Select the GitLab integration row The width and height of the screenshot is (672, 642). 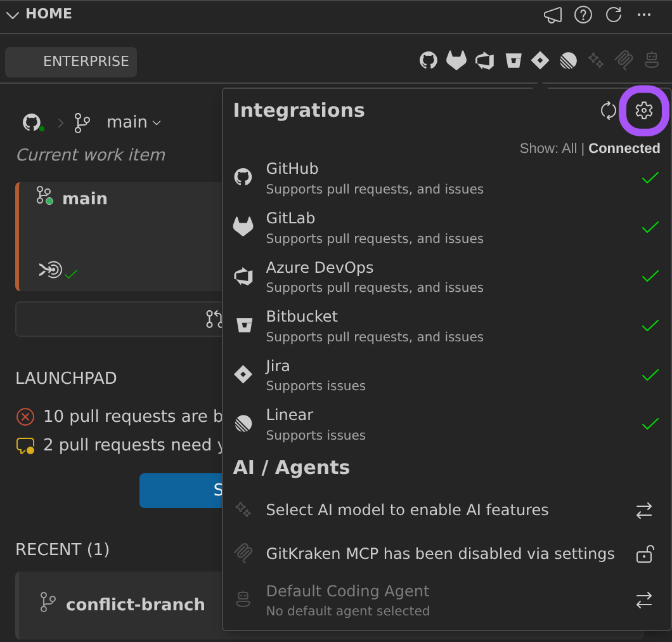point(446,228)
